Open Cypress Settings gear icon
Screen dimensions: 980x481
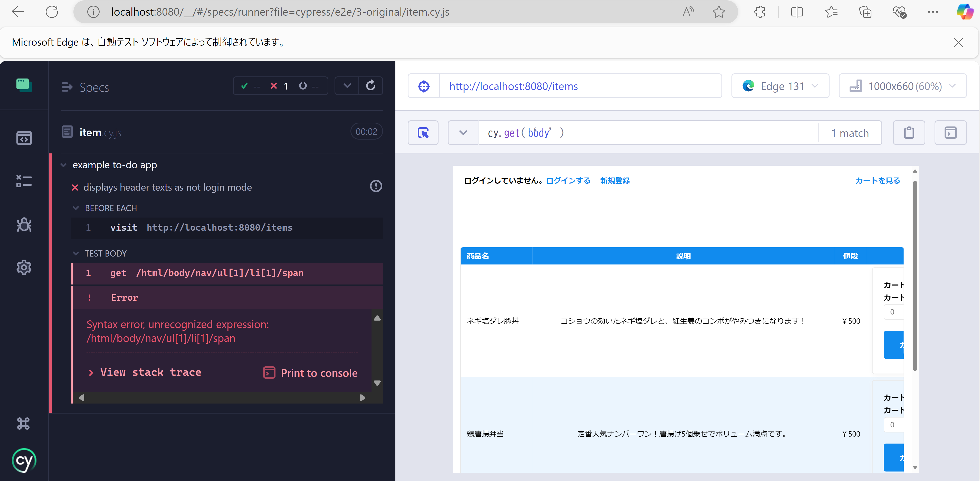pyautogui.click(x=24, y=267)
